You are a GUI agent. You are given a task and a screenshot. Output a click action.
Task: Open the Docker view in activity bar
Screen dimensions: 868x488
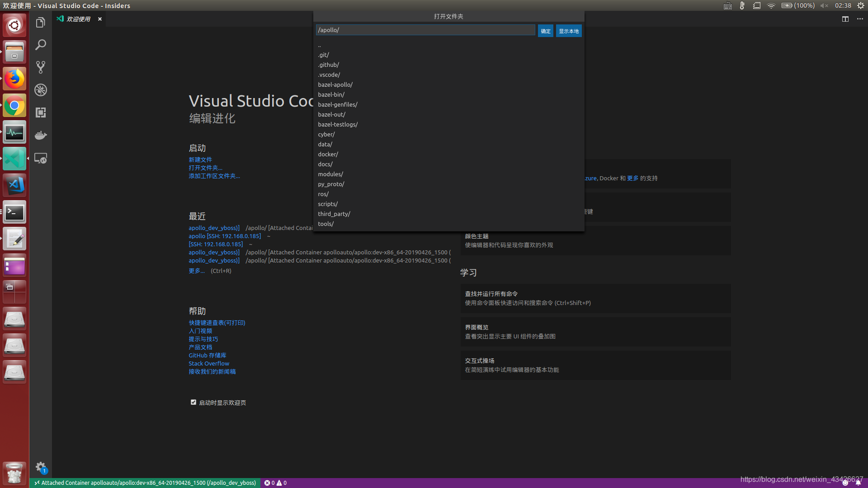[x=41, y=135]
